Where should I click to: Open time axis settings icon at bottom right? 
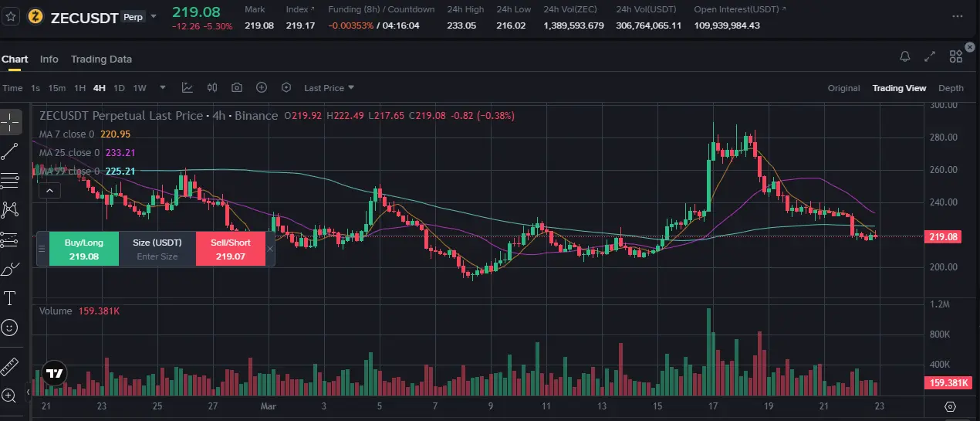point(950,406)
